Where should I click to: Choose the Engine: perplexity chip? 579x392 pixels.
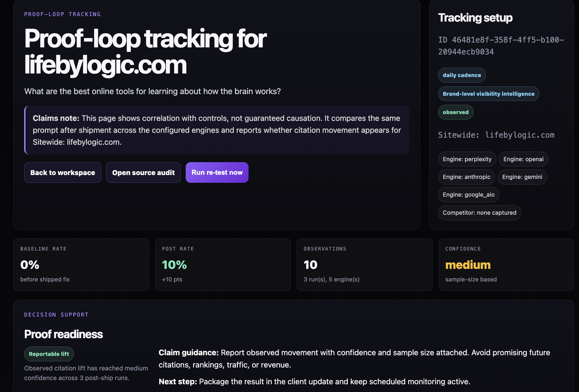(x=467, y=159)
